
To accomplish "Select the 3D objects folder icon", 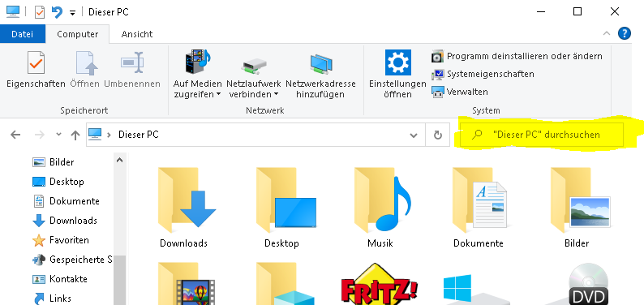I will [x=285, y=284].
